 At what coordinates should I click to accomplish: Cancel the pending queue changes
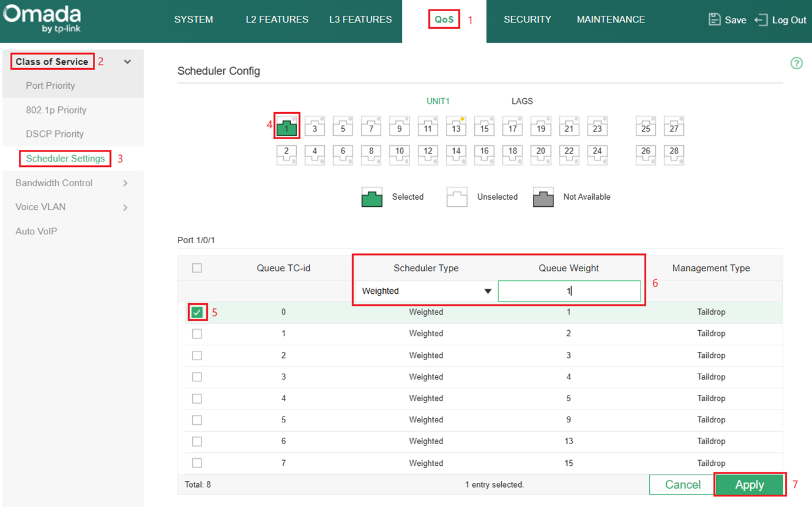click(x=680, y=484)
